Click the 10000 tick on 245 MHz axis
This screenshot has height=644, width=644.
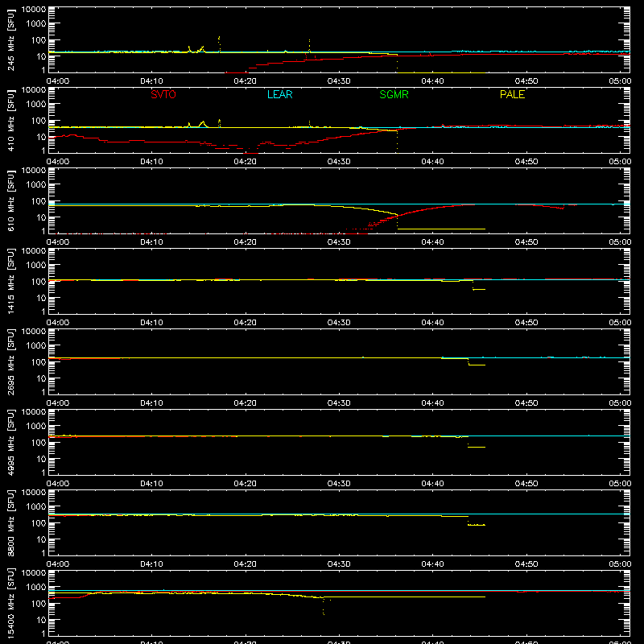(x=34, y=10)
